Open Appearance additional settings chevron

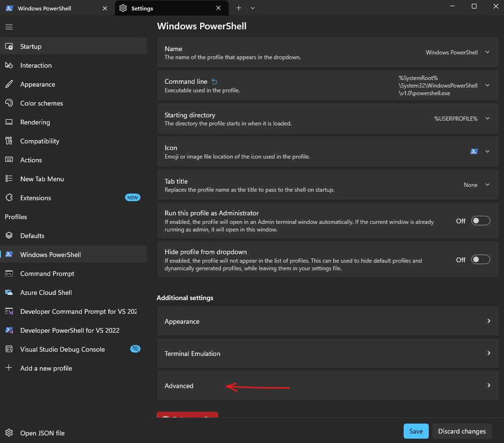tap(488, 321)
